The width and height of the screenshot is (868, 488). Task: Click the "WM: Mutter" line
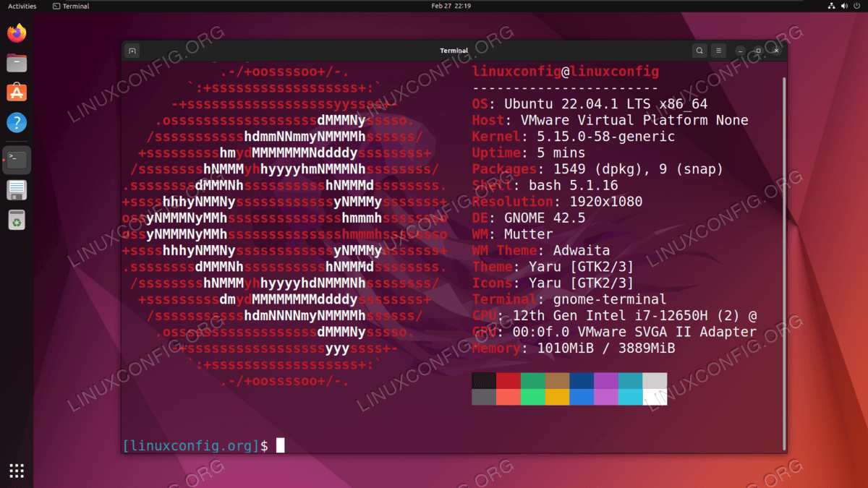click(513, 234)
